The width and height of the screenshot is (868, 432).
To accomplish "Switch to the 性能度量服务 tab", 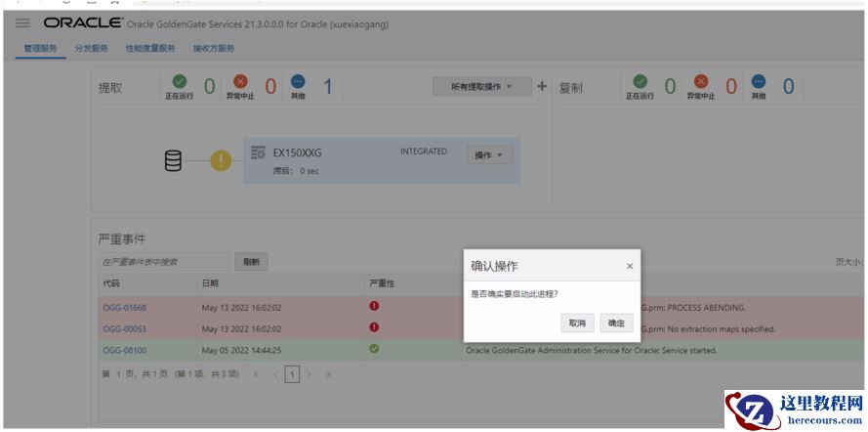I will [x=150, y=48].
